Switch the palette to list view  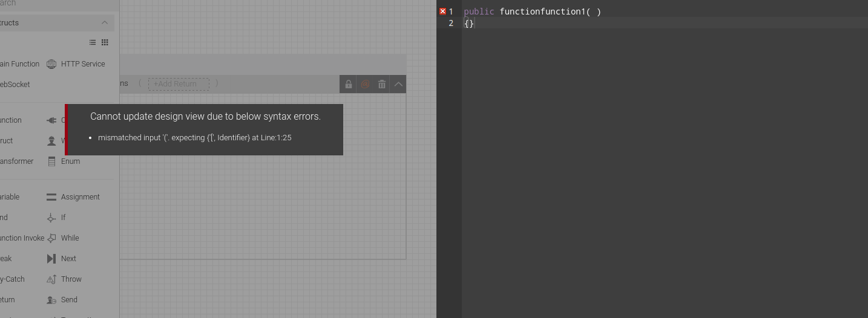click(x=93, y=42)
